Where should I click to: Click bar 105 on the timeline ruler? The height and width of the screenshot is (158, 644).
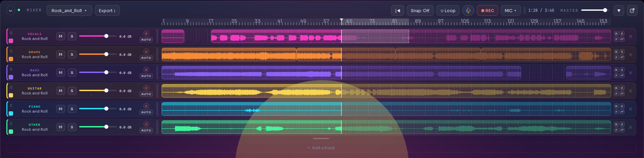[x=465, y=21]
